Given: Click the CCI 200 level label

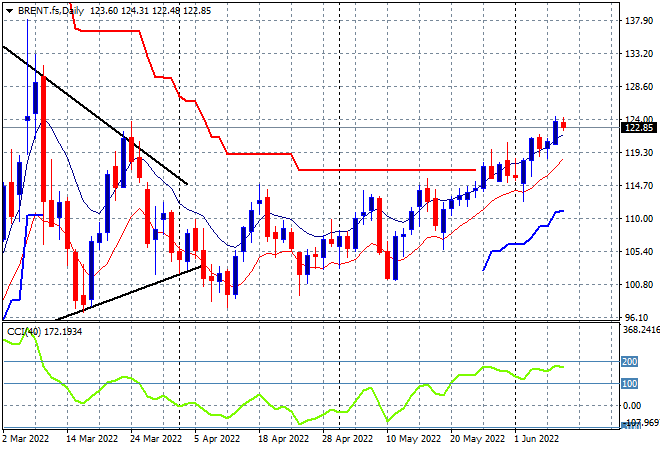Looking at the screenshot, I should [x=630, y=362].
